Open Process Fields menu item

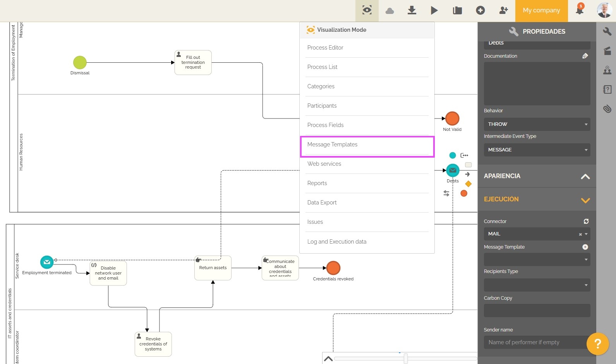tap(367, 125)
